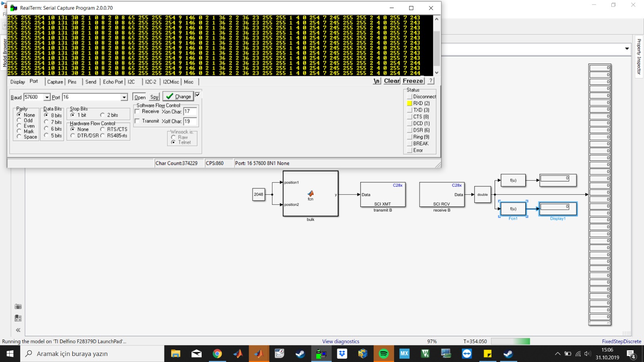Switch to the Echo Port tab

tap(113, 82)
